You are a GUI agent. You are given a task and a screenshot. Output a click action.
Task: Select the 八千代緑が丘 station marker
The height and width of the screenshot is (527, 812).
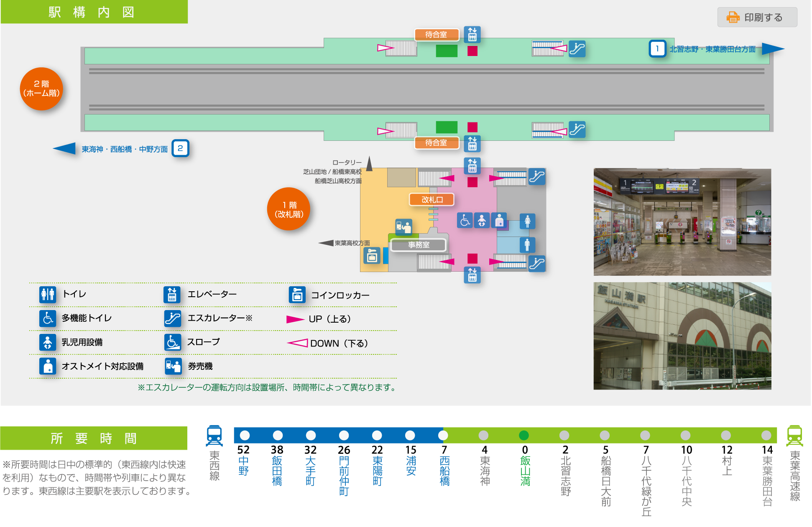pyautogui.click(x=645, y=435)
